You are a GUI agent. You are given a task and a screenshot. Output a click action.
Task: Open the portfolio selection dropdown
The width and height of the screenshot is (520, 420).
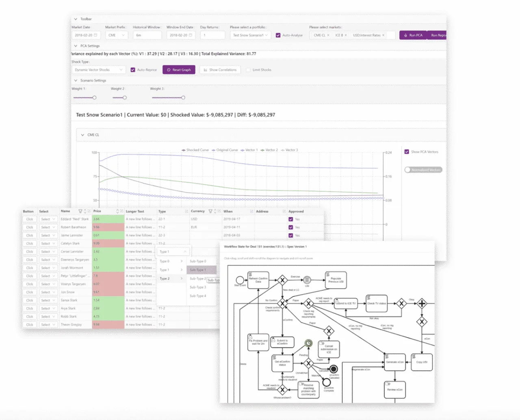(250, 35)
